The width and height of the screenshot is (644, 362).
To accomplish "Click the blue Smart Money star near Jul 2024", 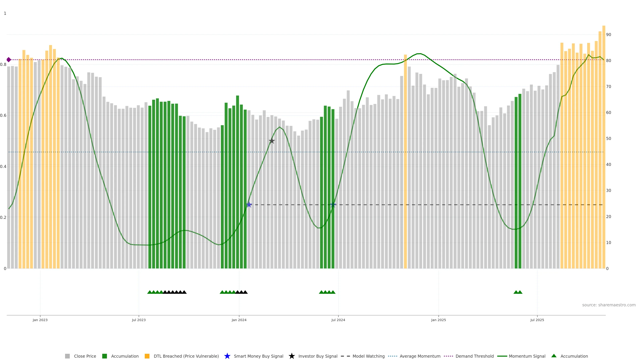I will click(x=333, y=205).
